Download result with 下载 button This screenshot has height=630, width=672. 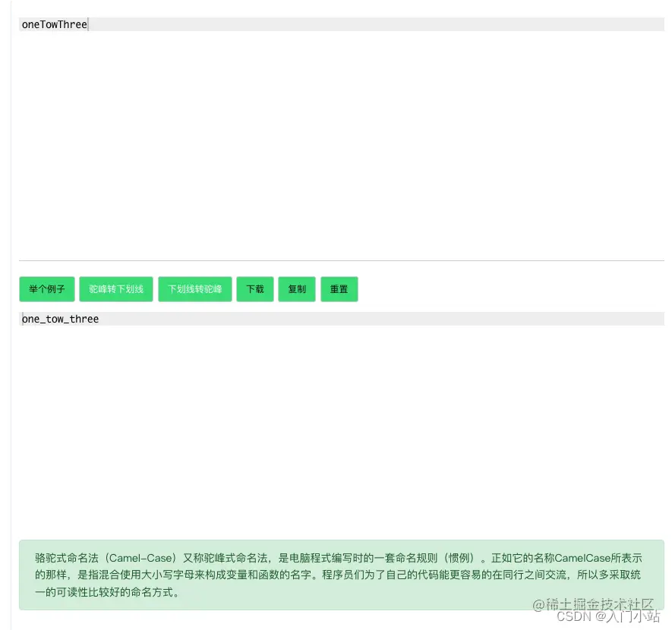click(x=255, y=289)
